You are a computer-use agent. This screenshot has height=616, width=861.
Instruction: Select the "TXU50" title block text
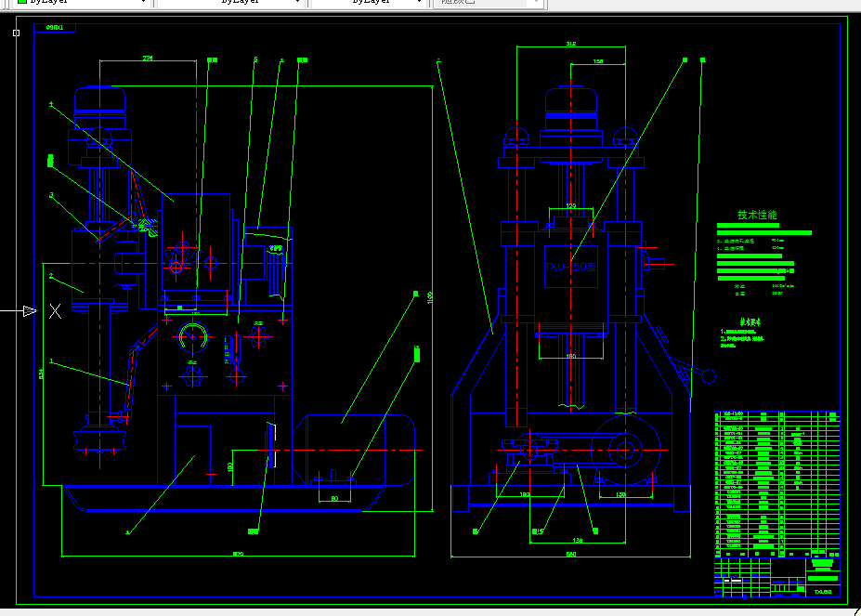(823, 592)
